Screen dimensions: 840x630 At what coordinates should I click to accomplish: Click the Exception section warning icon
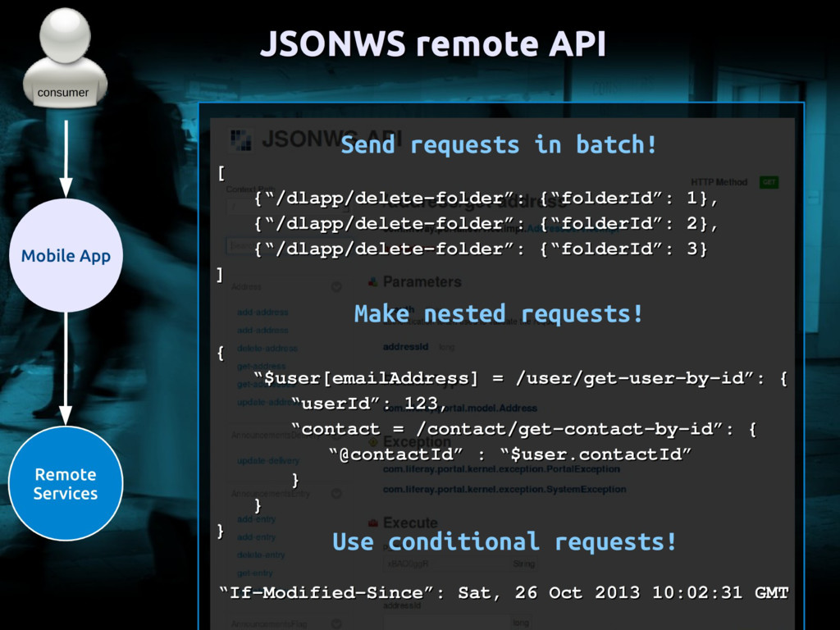(373, 442)
